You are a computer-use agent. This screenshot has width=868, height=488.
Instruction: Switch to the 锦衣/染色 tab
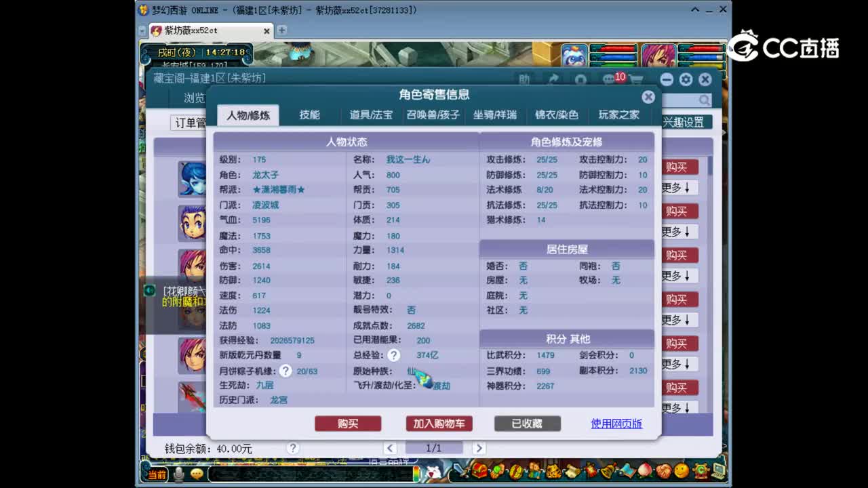click(x=557, y=115)
